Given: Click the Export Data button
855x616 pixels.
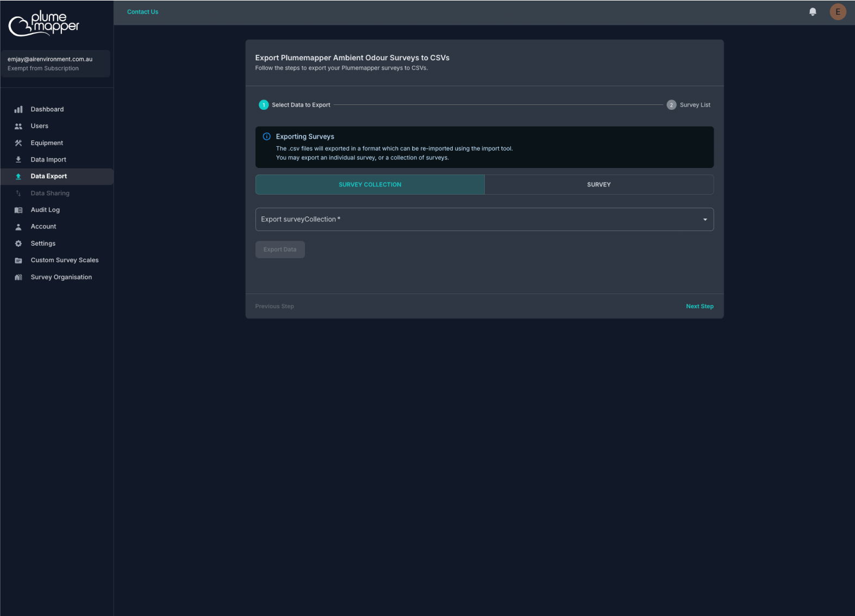Looking at the screenshot, I should [280, 250].
